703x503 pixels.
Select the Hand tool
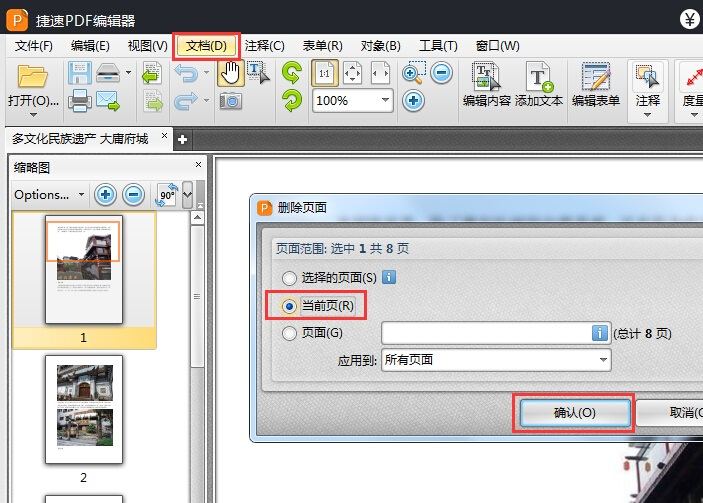pyautogui.click(x=231, y=73)
